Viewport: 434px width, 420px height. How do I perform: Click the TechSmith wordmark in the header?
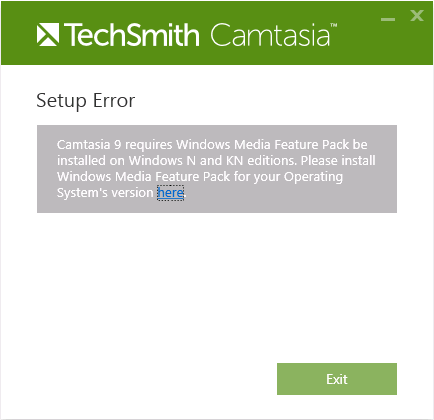[x=132, y=35]
